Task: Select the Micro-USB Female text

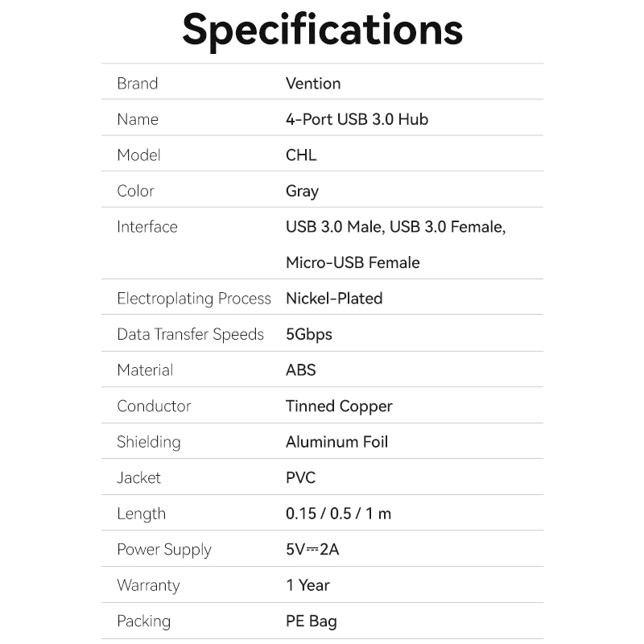Action: pos(353,262)
